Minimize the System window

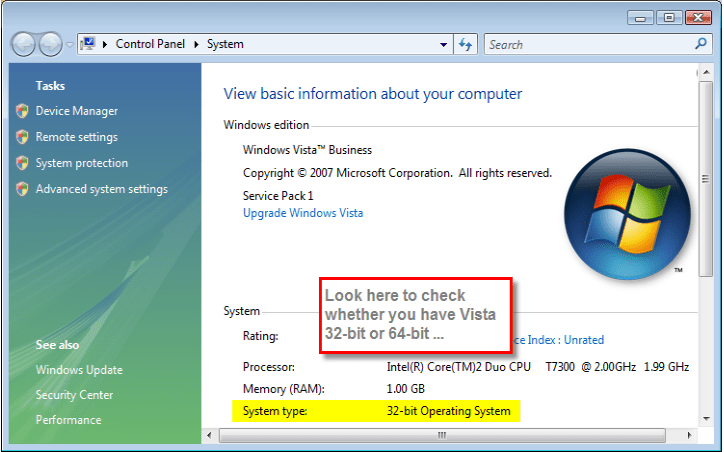point(640,18)
